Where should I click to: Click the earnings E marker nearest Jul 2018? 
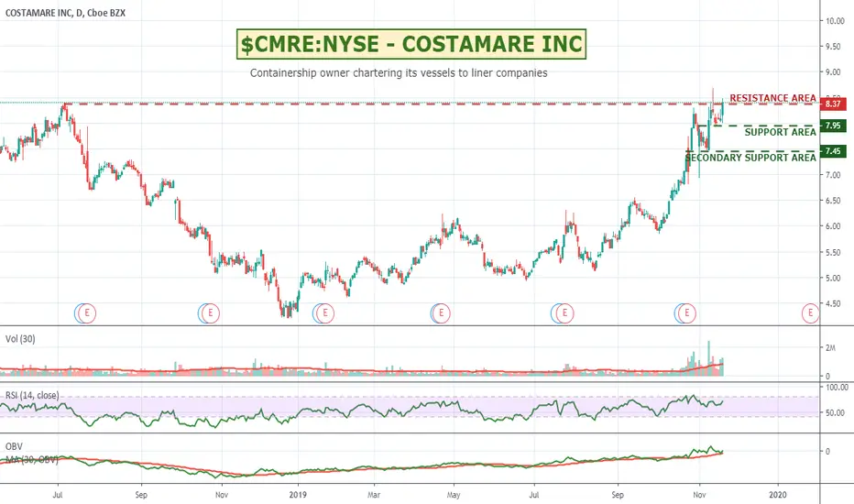coord(87,313)
